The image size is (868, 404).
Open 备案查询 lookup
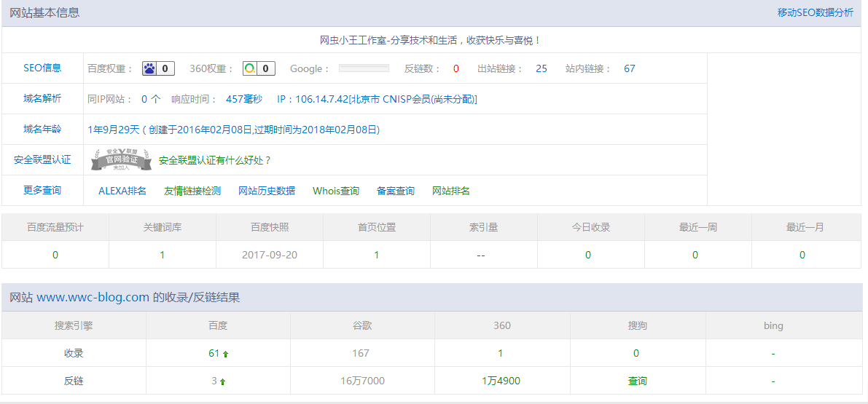(x=396, y=191)
